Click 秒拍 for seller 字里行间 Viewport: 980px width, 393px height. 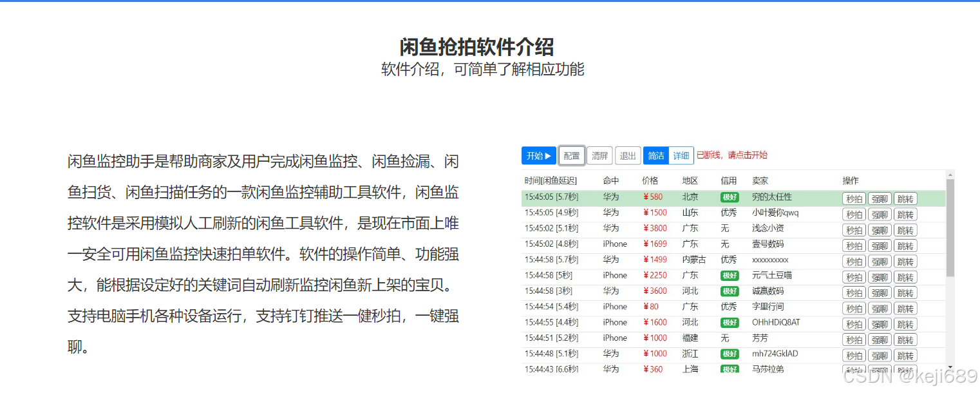tap(854, 309)
